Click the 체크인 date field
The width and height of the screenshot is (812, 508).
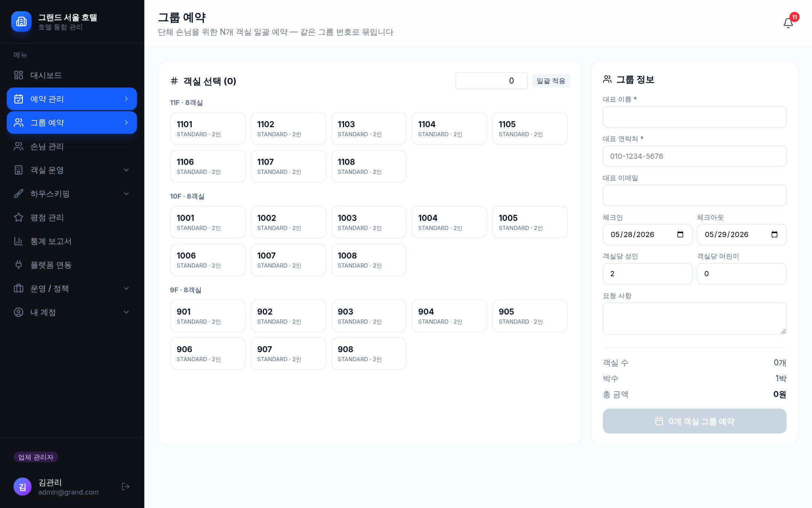[x=647, y=234]
